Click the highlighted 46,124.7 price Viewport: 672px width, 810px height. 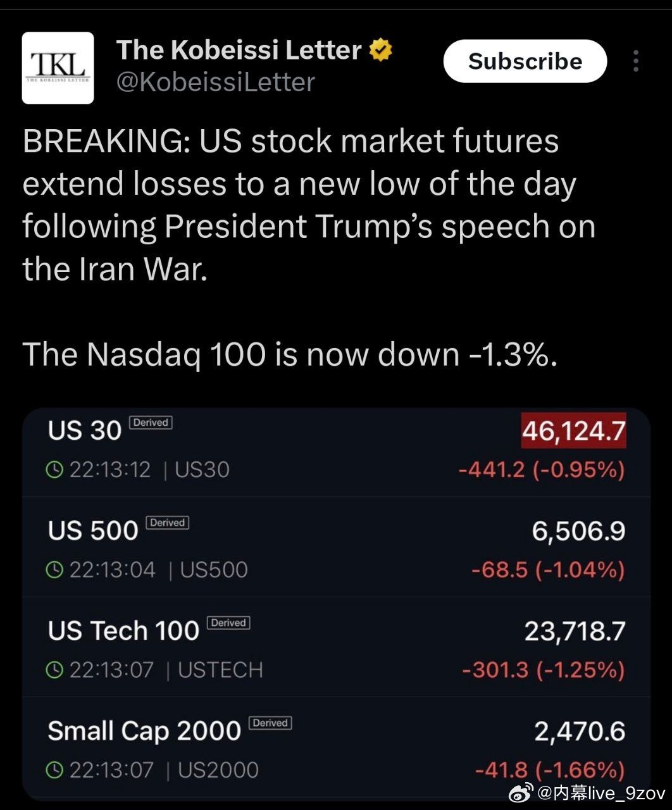point(573,430)
